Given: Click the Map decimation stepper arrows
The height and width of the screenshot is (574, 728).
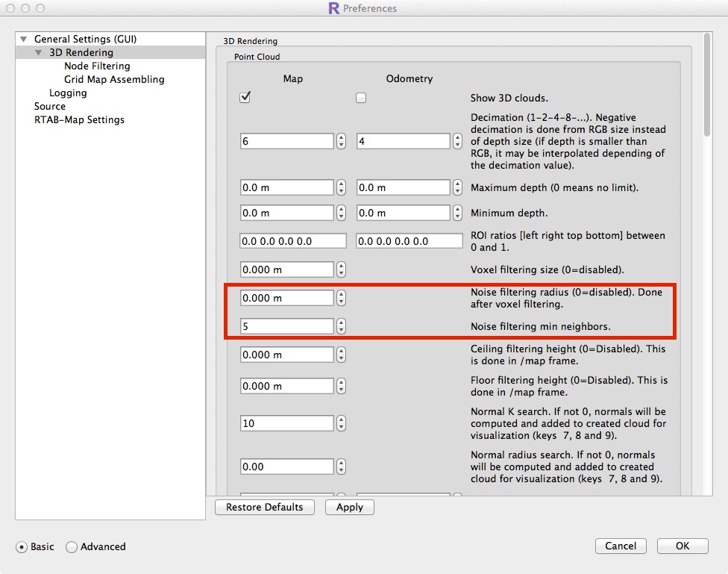Looking at the screenshot, I should 341,141.
